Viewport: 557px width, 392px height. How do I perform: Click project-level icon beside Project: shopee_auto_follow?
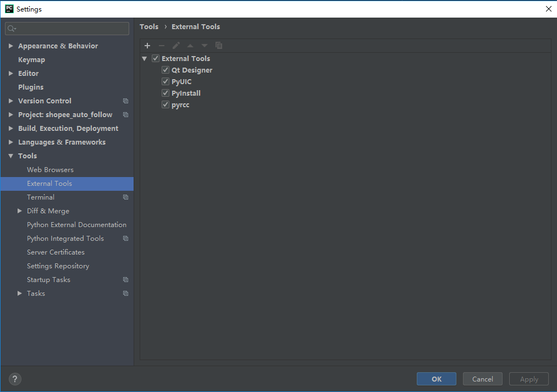click(x=125, y=115)
